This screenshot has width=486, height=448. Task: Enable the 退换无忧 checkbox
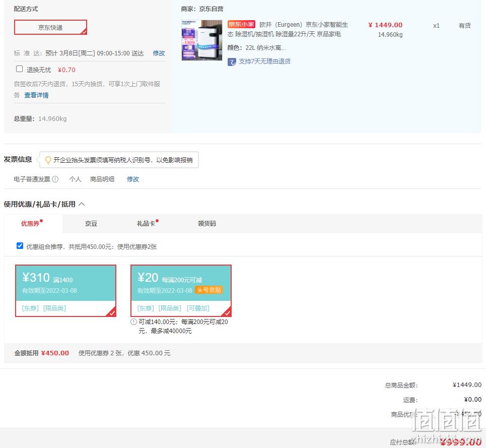(x=19, y=69)
